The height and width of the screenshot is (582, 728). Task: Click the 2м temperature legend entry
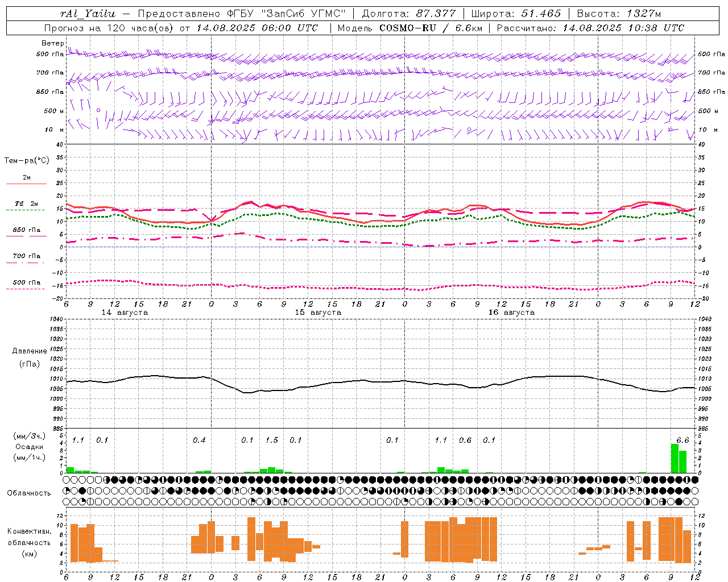point(27,178)
